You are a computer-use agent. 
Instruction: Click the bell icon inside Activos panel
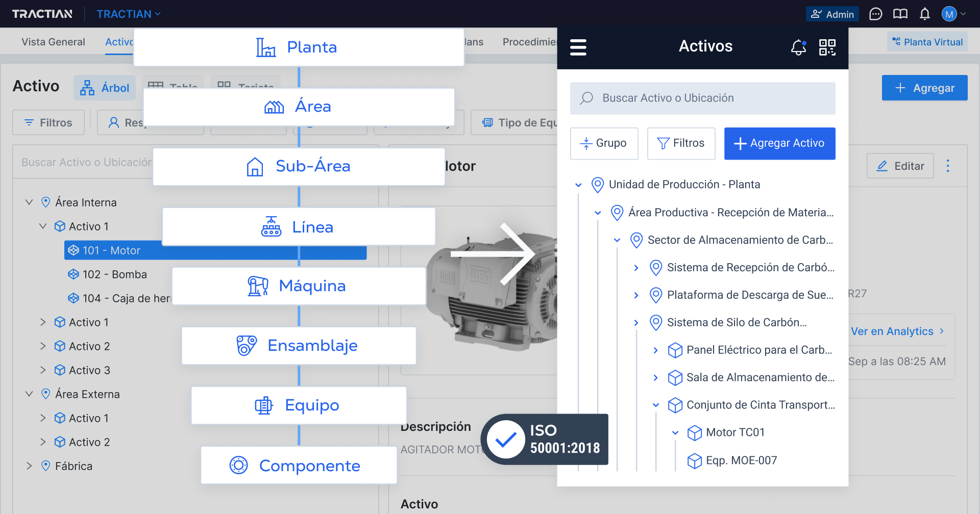(798, 47)
